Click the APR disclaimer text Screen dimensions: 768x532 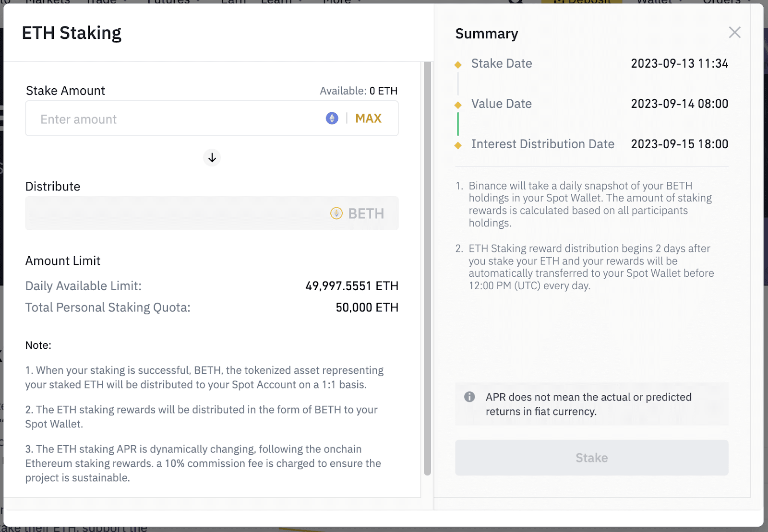(x=588, y=404)
